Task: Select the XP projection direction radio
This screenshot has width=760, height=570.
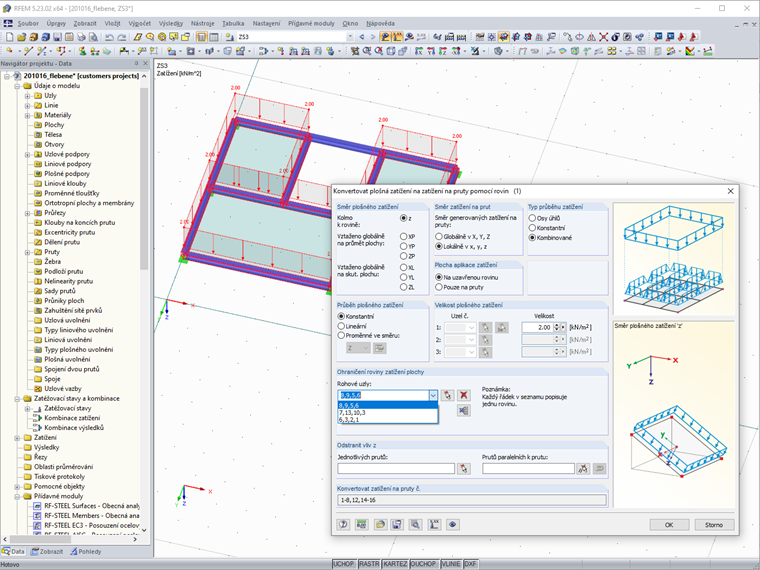Action: tap(403, 237)
